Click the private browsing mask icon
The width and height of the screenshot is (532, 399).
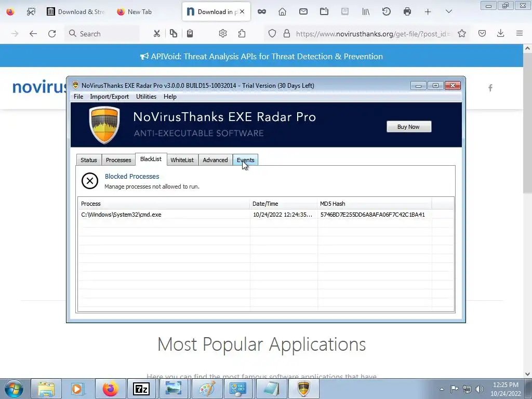[x=262, y=12]
